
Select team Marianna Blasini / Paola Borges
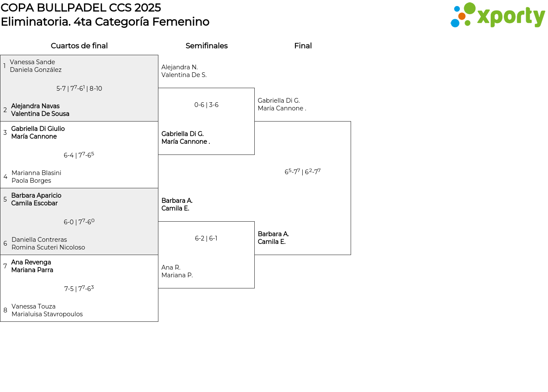point(36,177)
